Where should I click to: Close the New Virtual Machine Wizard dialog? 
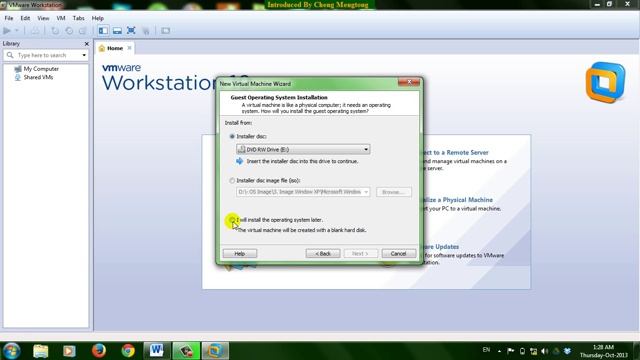coord(409,82)
